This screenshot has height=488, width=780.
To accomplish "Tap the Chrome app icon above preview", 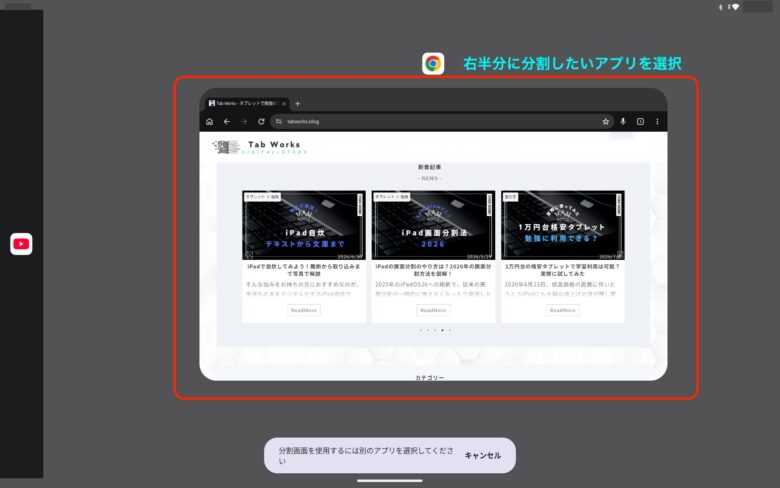I will [x=433, y=64].
